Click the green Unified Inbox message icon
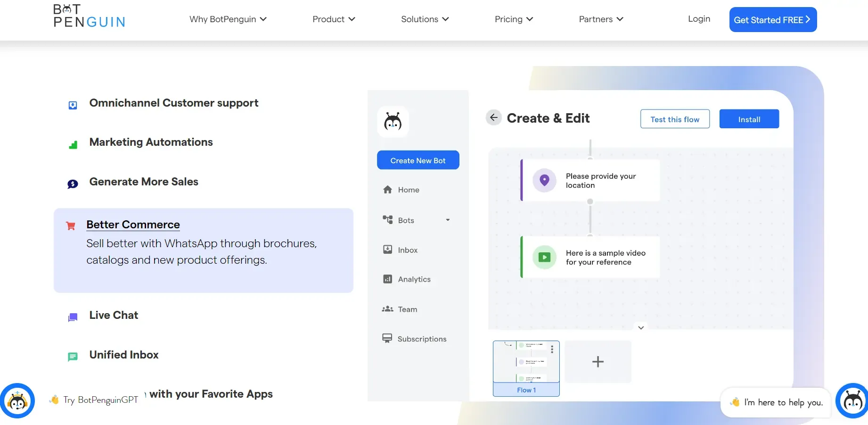868x425 pixels. tap(73, 357)
